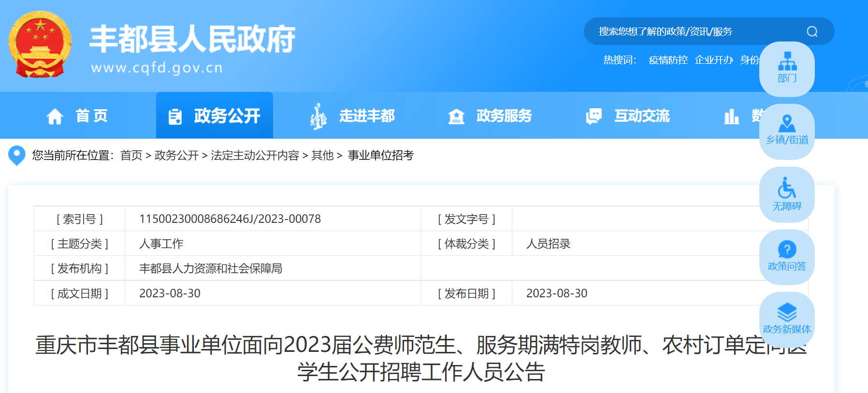The image size is (868, 393).
Task: Click the 疫情防控 hot search link
Action: 668,60
